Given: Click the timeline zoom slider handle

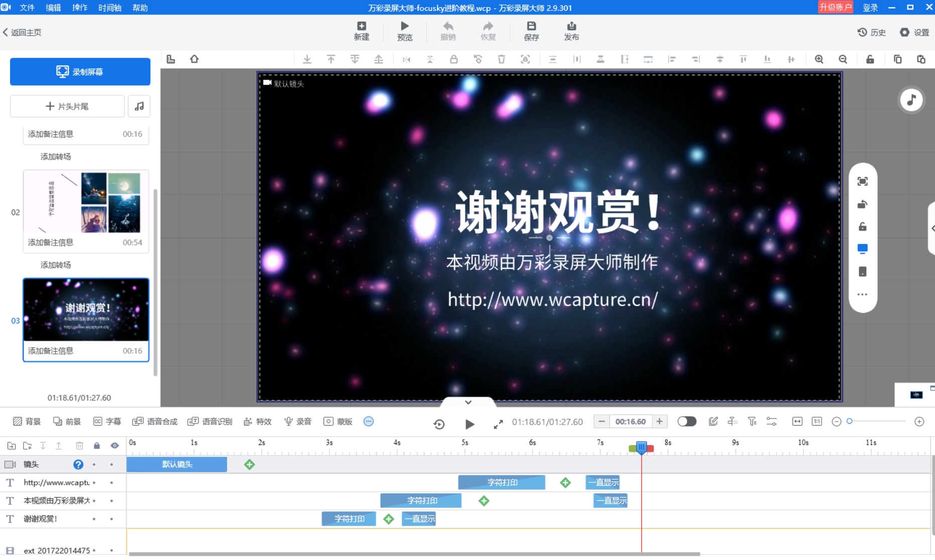Looking at the screenshot, I should (x=850, y=421).
